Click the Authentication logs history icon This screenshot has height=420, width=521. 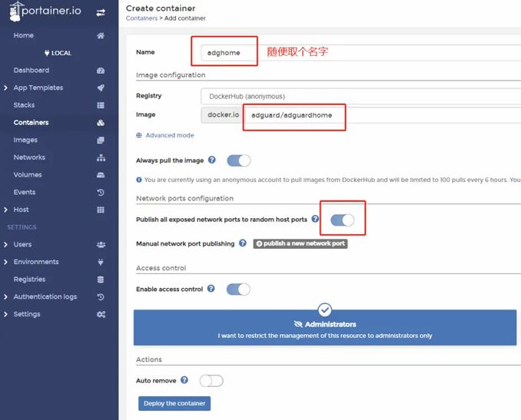(101, 297)
